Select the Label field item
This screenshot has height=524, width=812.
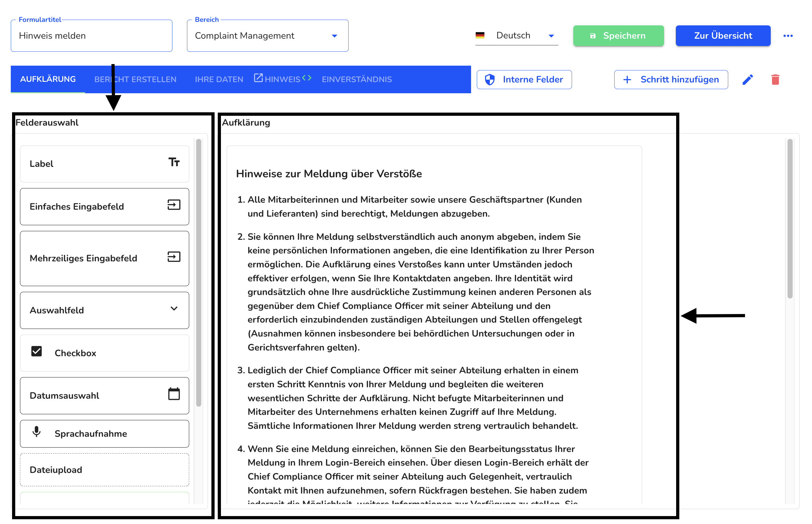(104, 164)
